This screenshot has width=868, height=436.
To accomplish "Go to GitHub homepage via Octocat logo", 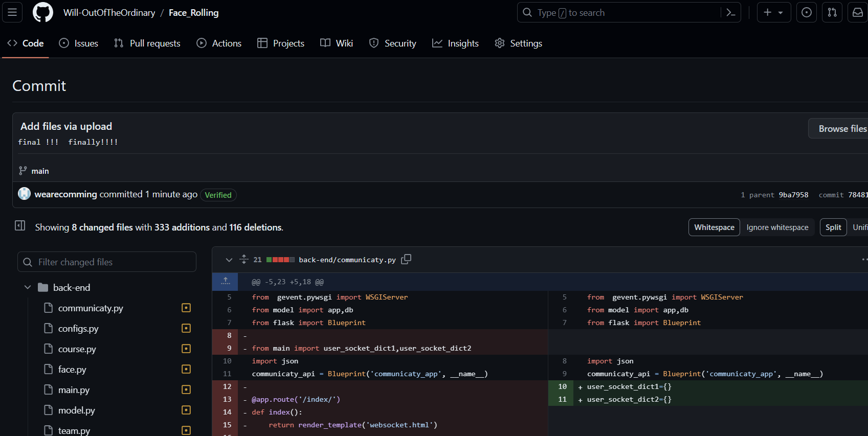I will (43, 12).
